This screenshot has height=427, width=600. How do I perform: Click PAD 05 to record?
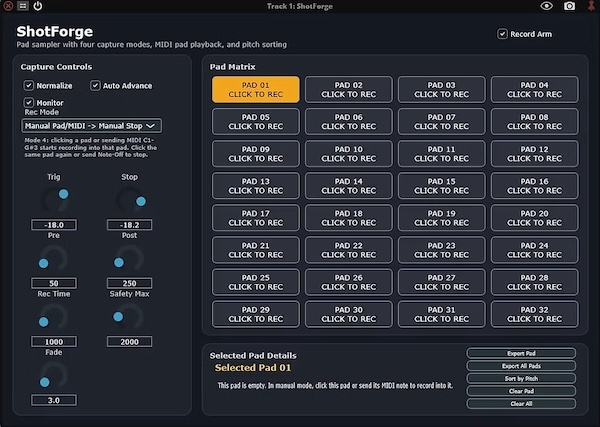click(x=256, y=122)
